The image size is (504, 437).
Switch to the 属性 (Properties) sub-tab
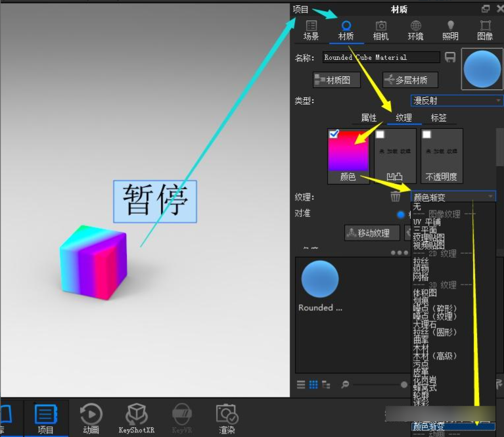click(x=369, y=118)
